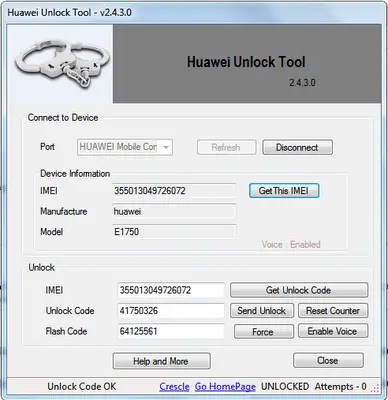Click the UNLOCKED status label
The width and height of the screenshot is (388, 400).
click(285, 387)
